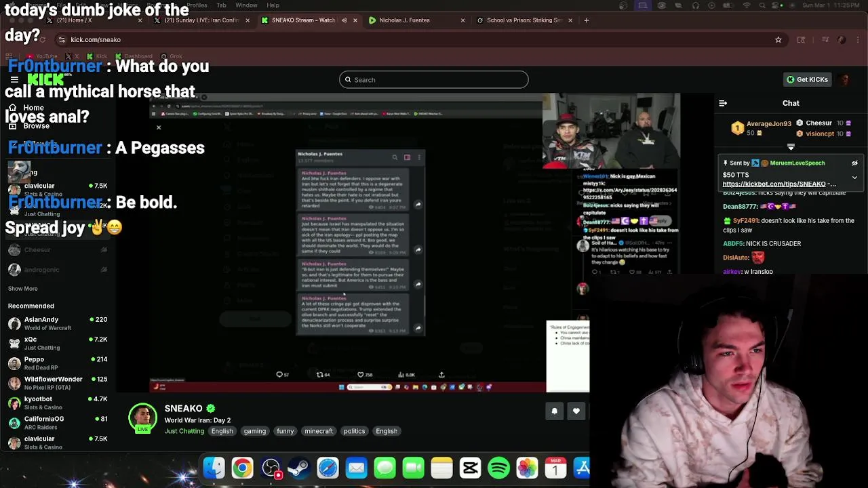
Task: Open the Help menu in the menu bar
Action: coord(273,5)
